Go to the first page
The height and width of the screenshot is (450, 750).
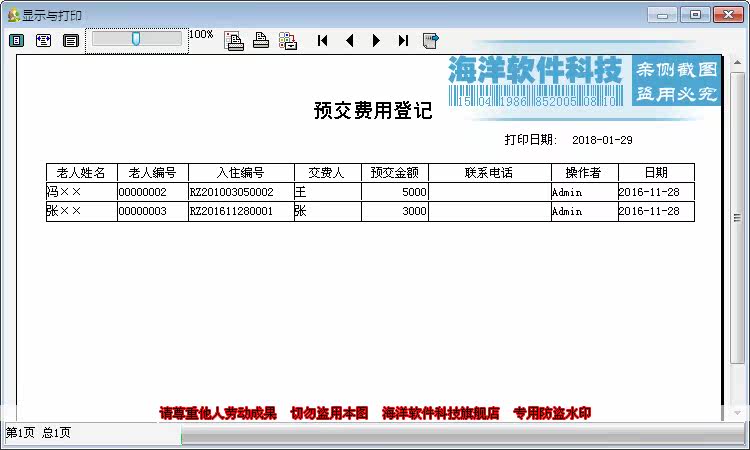click(x=323, y=41)
